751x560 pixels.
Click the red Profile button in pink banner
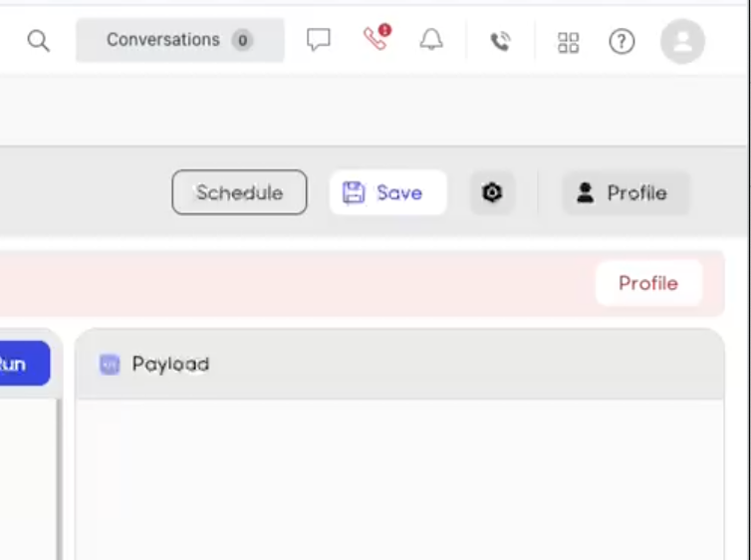click(648, 283)
